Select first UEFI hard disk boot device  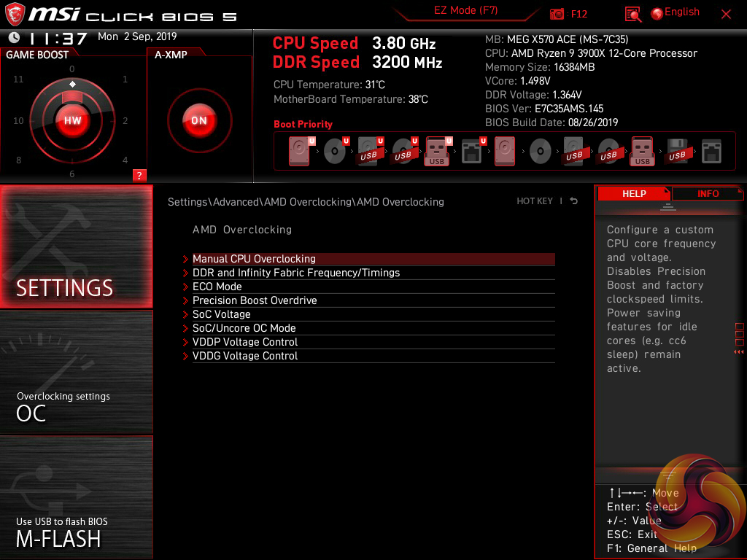point(301,151)
